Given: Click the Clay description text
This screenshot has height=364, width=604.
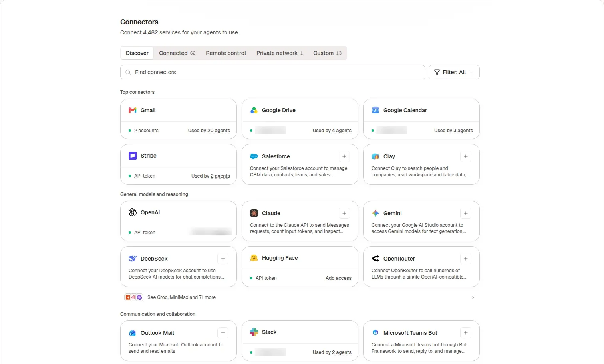Looking at the screenshot, I should tap(420, 172).
